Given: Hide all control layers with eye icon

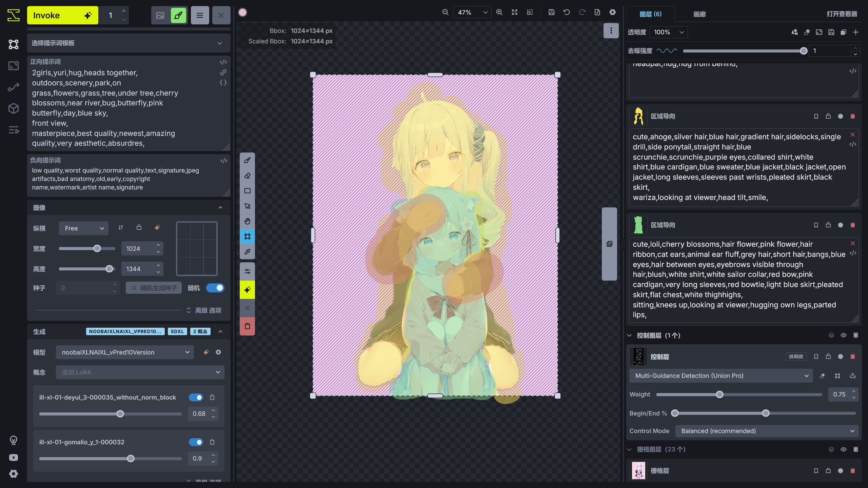Looking at the screenshot, I should click(844, 335).
